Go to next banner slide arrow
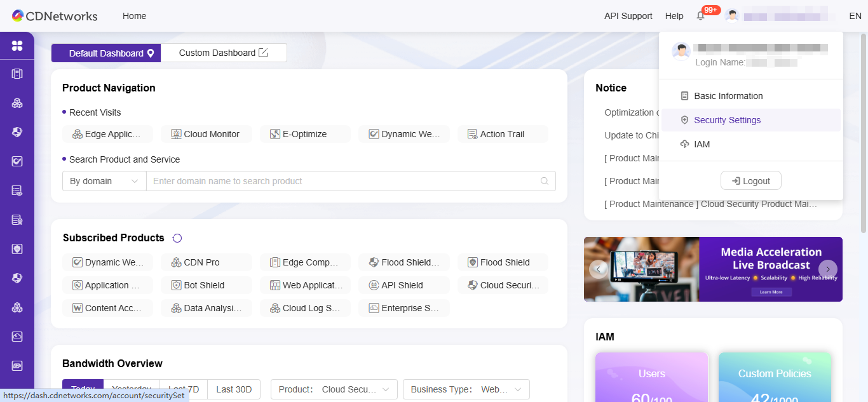 827,269
